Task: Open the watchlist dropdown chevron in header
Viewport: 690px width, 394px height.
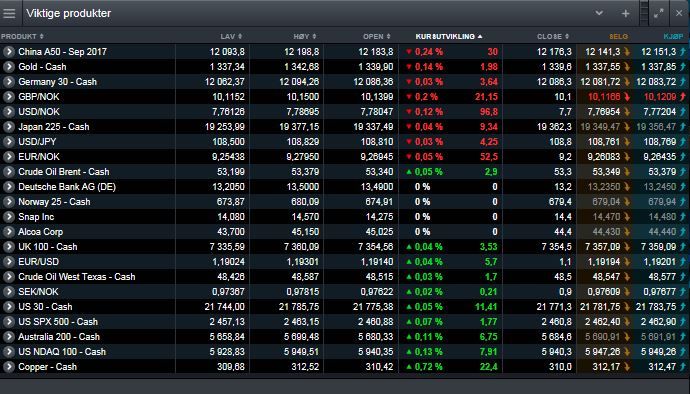Action: (599, 13)
